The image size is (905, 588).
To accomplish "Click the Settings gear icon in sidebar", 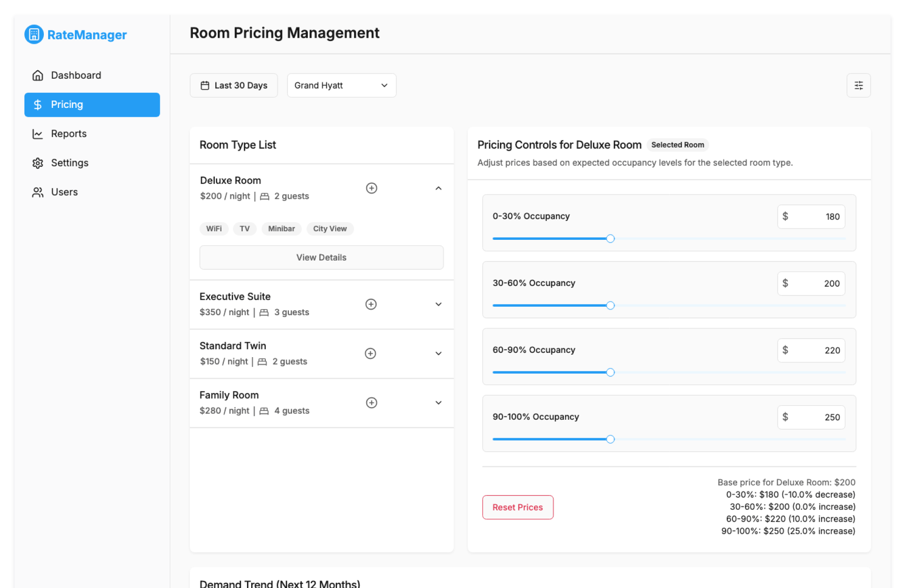I will pyautogui.click(x=38, y=163).
